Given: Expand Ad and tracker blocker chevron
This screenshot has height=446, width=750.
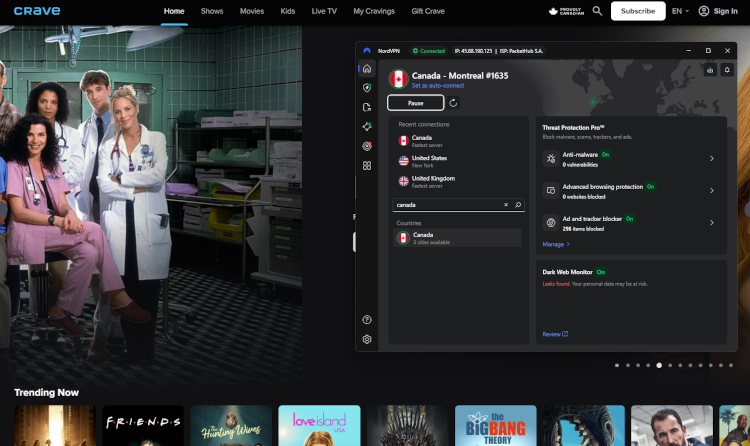Looking at the screenshot, I should [712, 223].
